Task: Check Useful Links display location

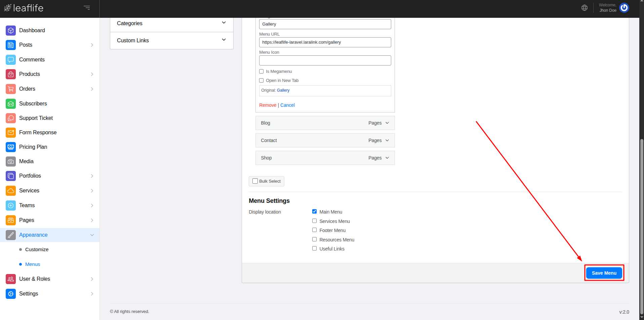Action: point(314,248)
